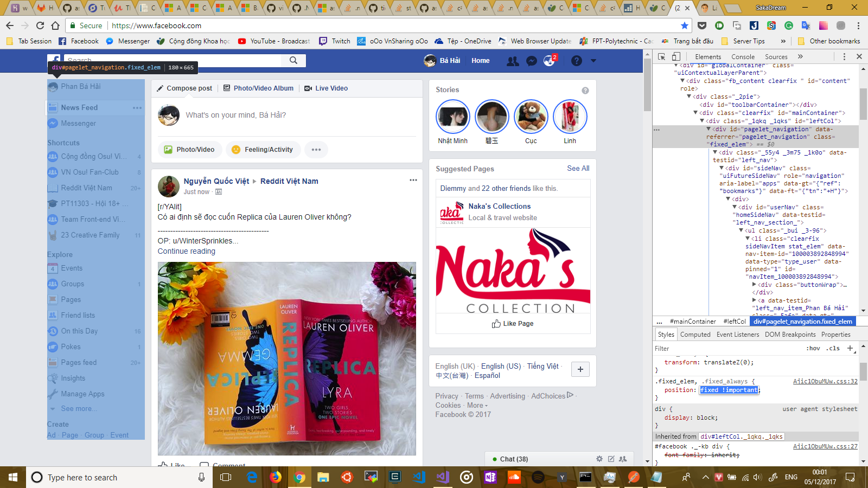This screenshot has width=868, height=488.
Task: Open Facebook friend requests icon
Action: (x=512, y=61)
